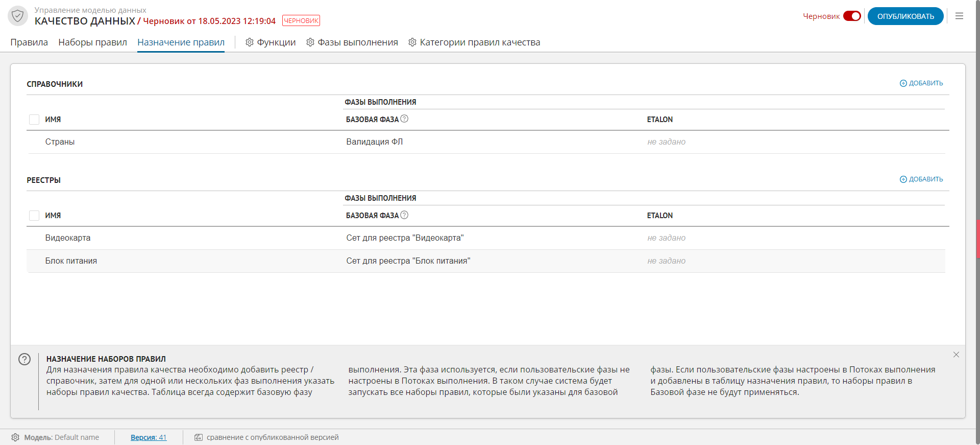Screen dimensions: 980x445
Task: Click the help icon beside Справочники Базовая фаза
Action: (404, 119)
